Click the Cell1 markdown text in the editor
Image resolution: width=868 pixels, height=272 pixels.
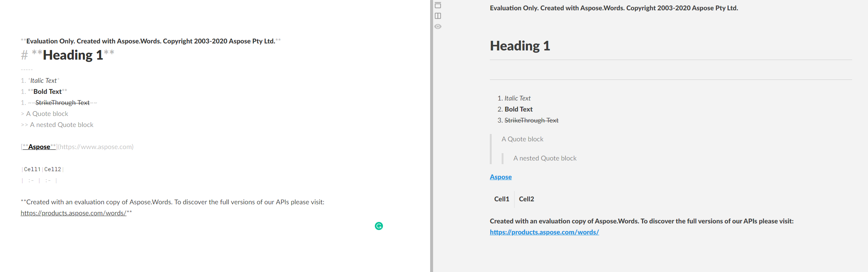tap(32, 169)
